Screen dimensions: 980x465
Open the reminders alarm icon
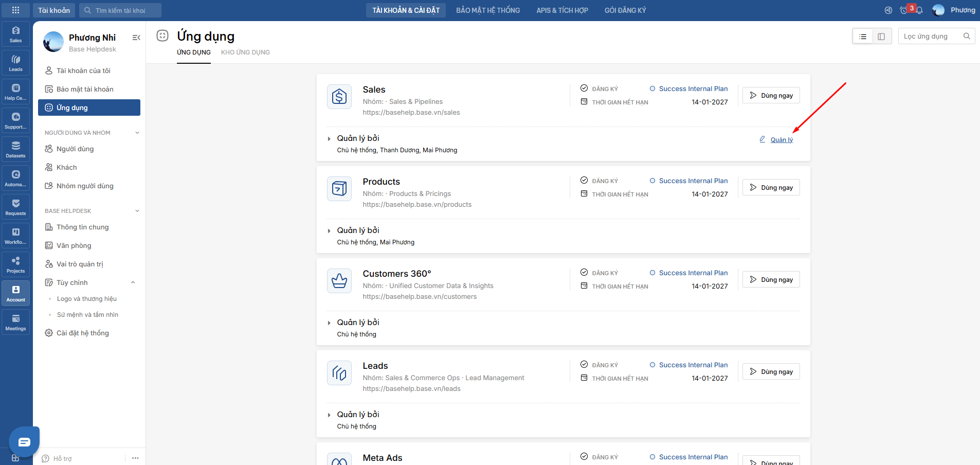pos(904,10)
